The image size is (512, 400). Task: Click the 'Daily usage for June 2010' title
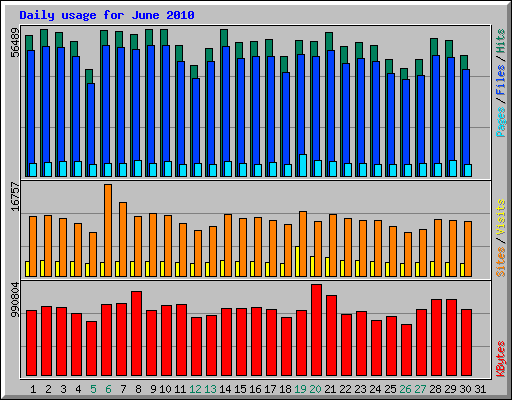coord(107,15)
